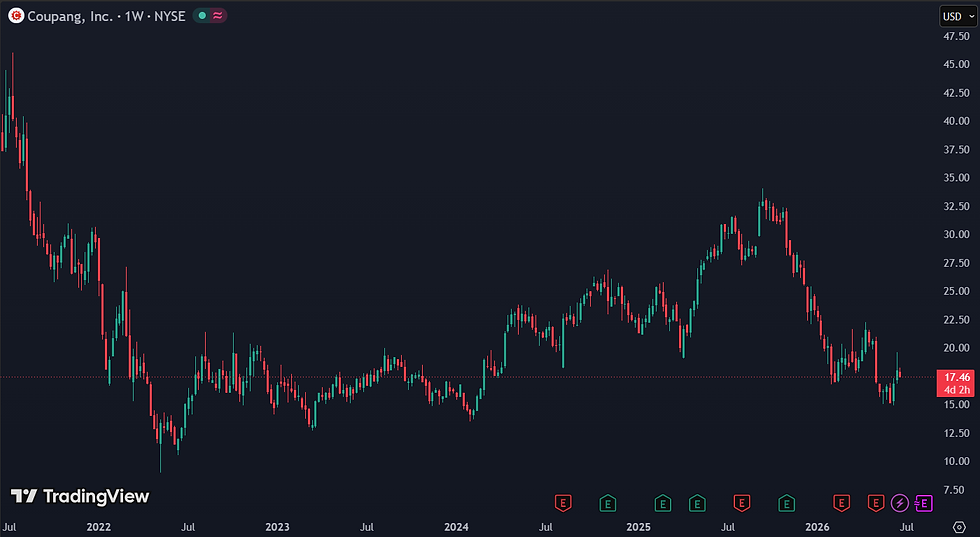Click the 2026 label on time axis
The width and height of the screenshot is (980, 537).
click(817, 527)
